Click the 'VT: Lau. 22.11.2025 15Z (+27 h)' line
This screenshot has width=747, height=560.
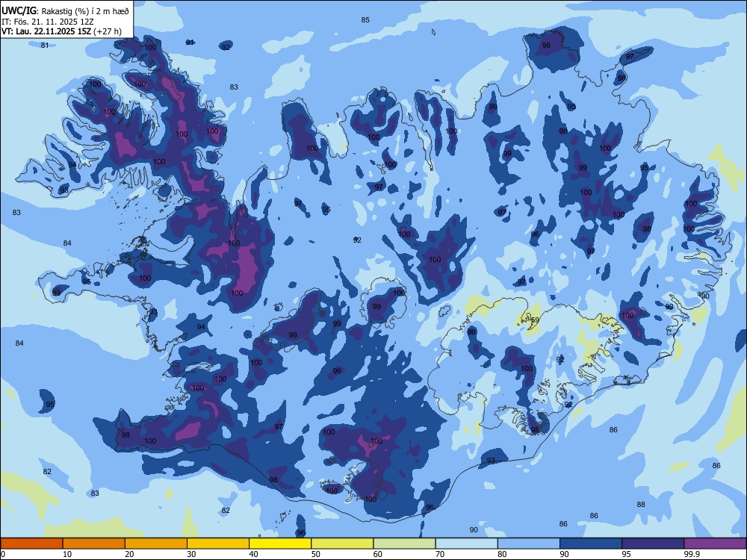(61, 31)
